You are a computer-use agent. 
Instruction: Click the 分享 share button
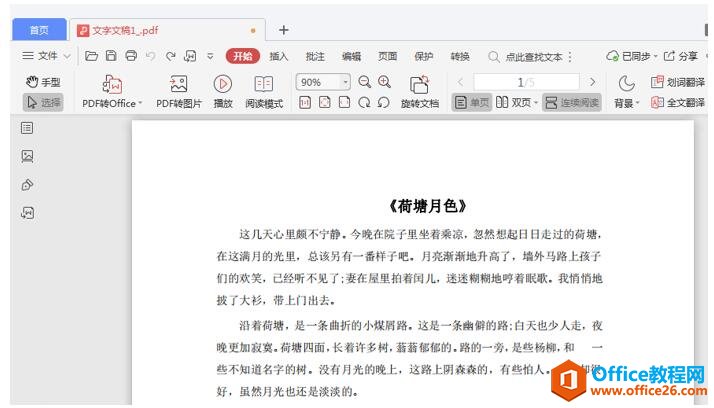pyautogui.click(x=681, y=57)
